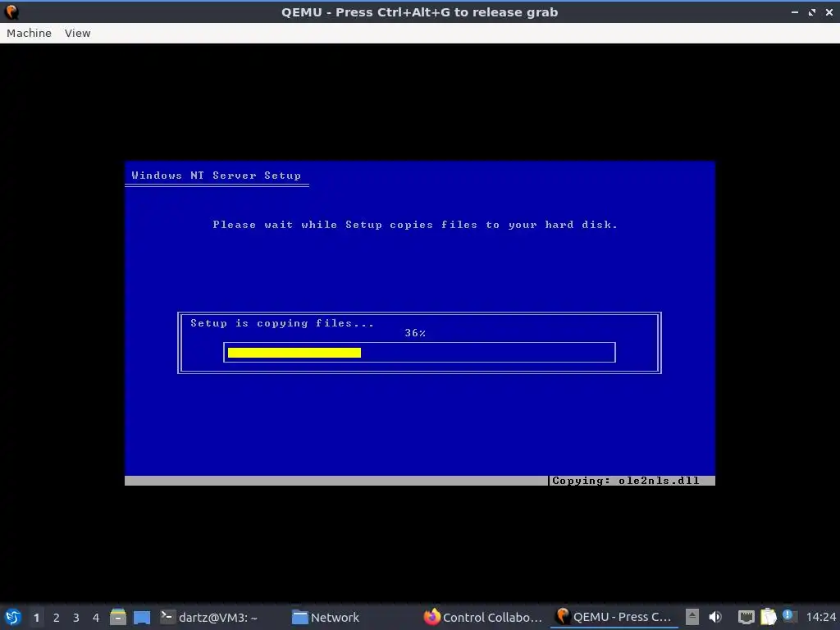Switch to the Network window task
The image size is (840, 630).
pos(326,617)
